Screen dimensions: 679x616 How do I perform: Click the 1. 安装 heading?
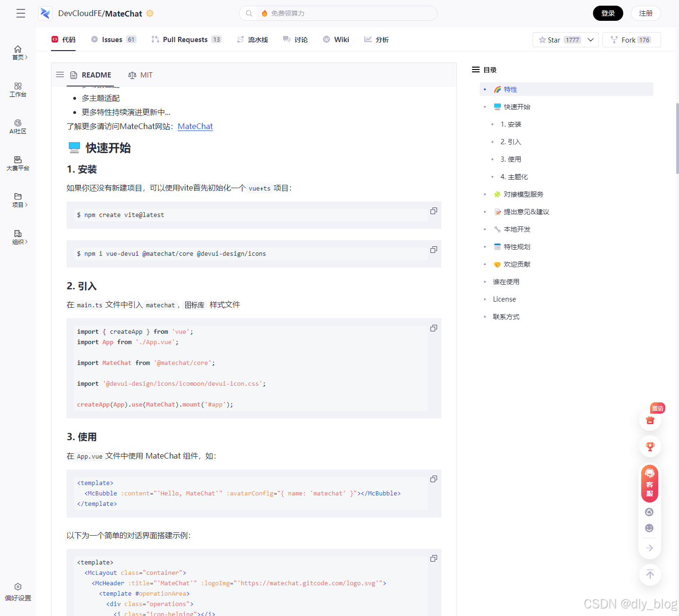(x=82, y=169)
